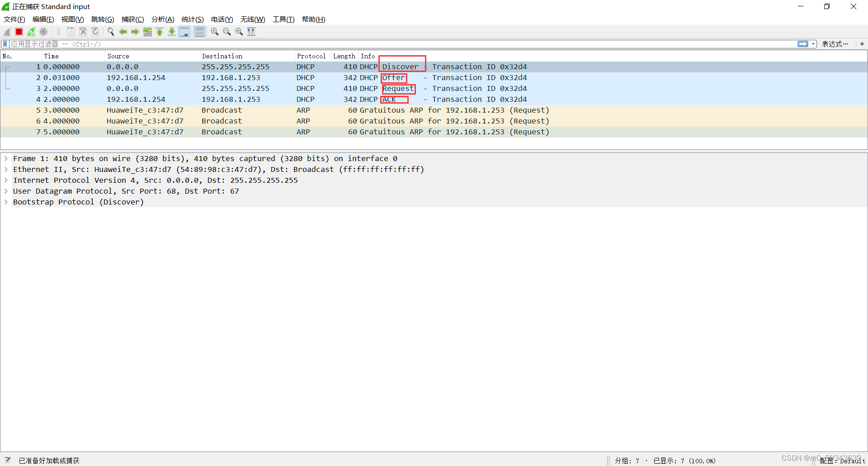Open the 捕获(C) menu
The image size is (868, 466).
coord(132,19)
